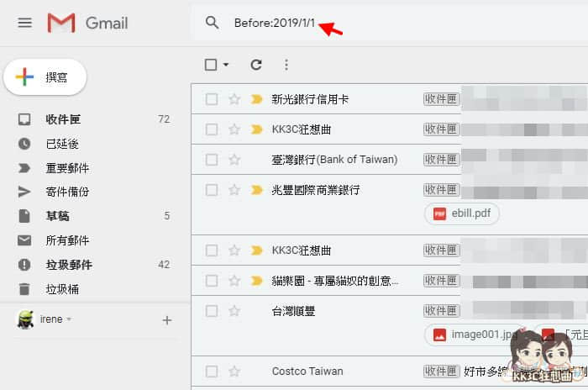The height and width of the screenshot is (390, 588).
Task: Open email from Costco Taiwan
Action: pos(390,372)
